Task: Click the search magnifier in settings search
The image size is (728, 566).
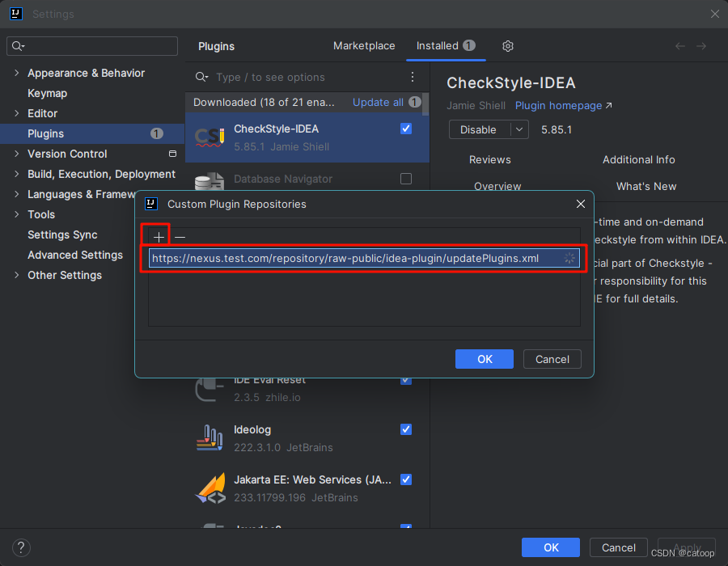Action: pos(18,46)
